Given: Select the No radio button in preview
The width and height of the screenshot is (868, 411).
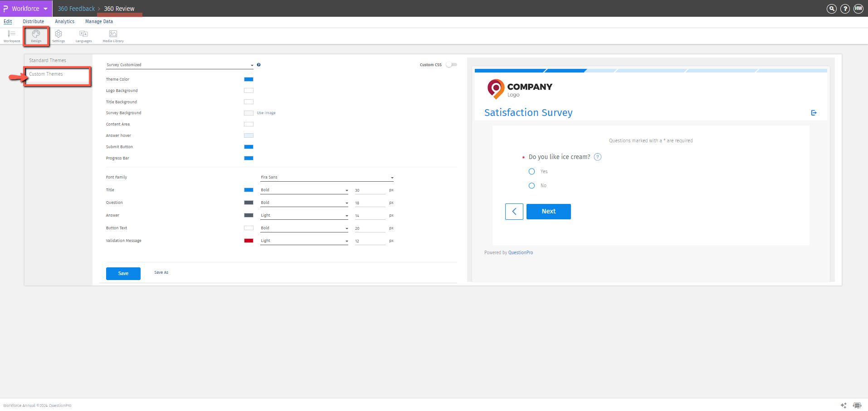Looking at the screenshot, I should point(532,185).
